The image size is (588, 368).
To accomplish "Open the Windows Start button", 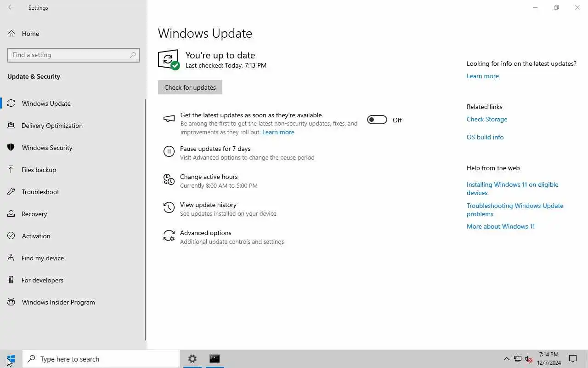I will tap(11, 359).
